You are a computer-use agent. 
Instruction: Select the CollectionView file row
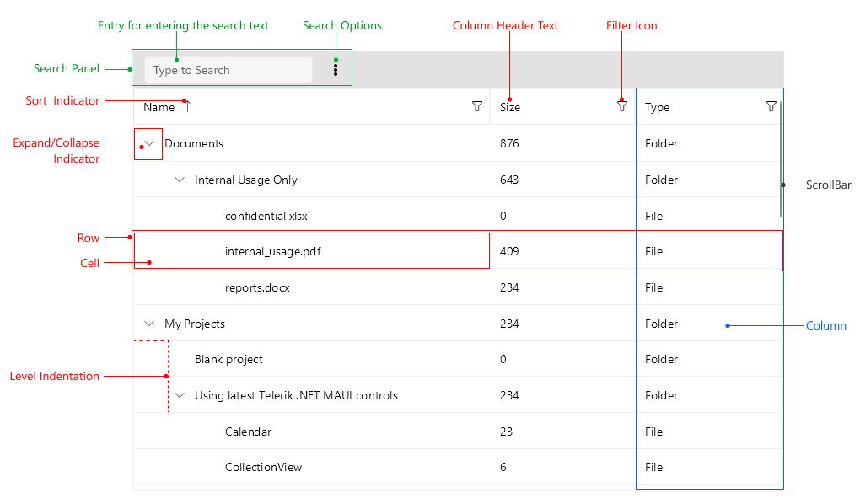point(263,467)
